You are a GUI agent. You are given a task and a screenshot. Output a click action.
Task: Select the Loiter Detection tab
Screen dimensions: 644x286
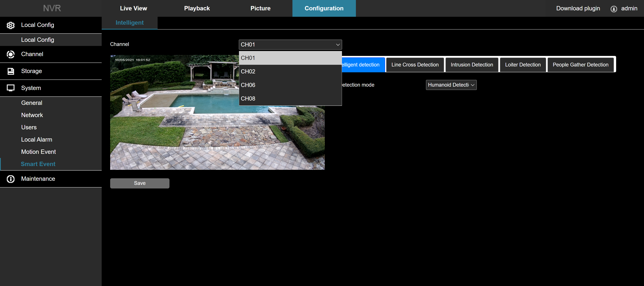[x=523, y=65]
